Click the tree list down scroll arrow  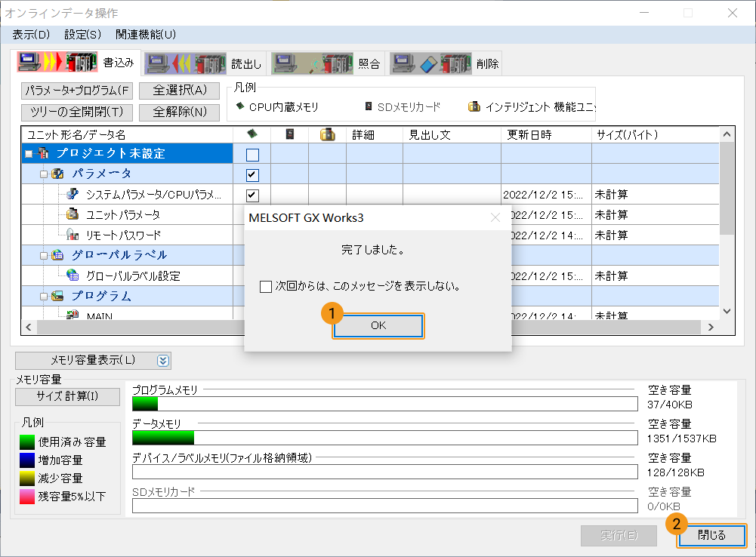727,311
